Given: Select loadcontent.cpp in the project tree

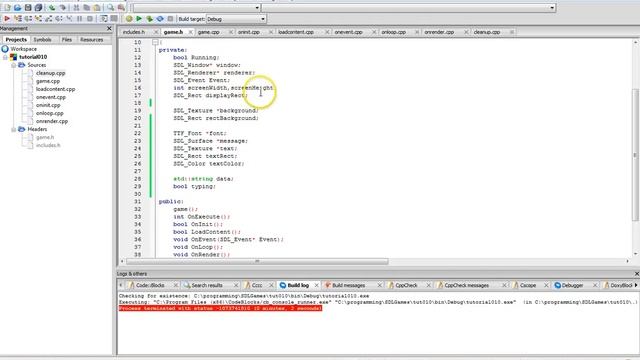Looking at the screenshot, I should point(55,89).
